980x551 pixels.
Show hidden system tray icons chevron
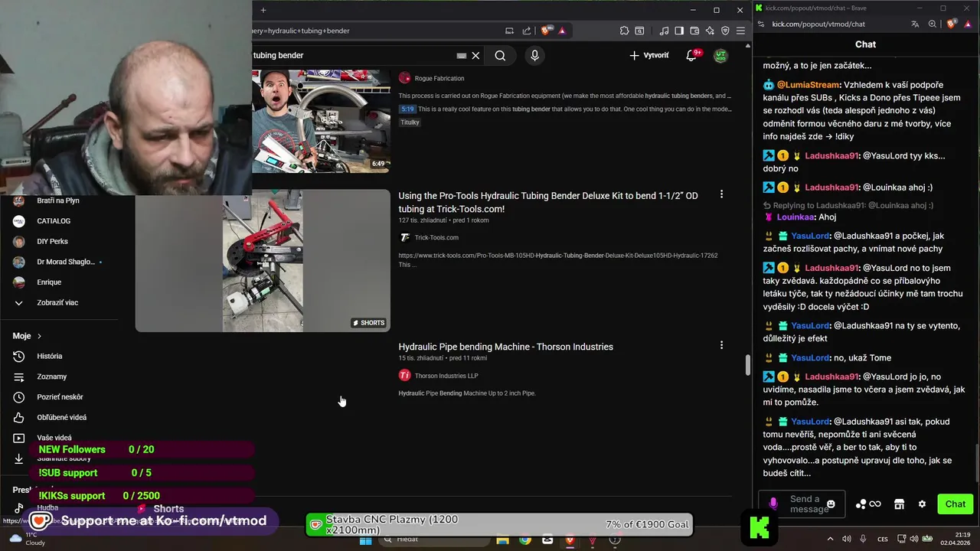[831, 540]
